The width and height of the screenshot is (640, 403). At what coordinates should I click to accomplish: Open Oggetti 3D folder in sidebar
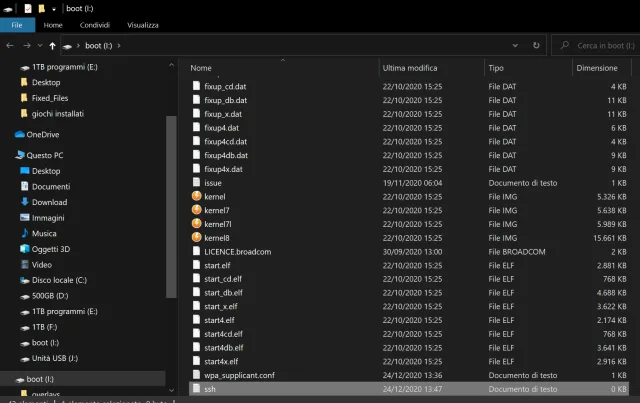[51, 249]
